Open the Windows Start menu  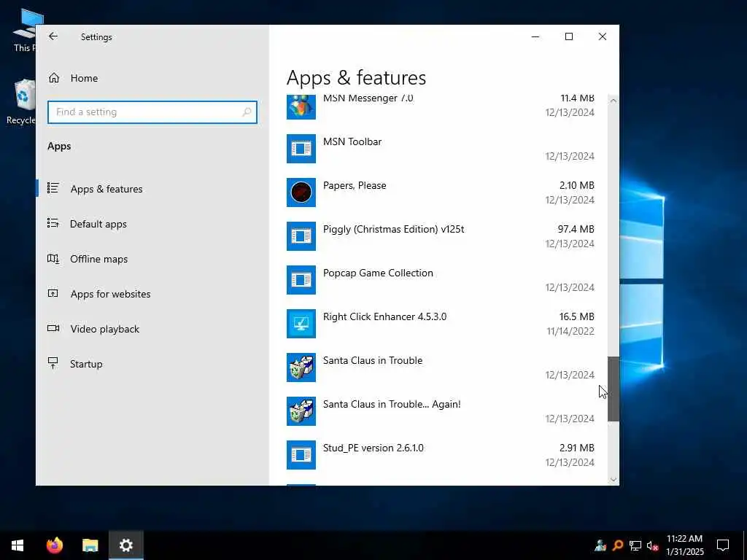18,545
